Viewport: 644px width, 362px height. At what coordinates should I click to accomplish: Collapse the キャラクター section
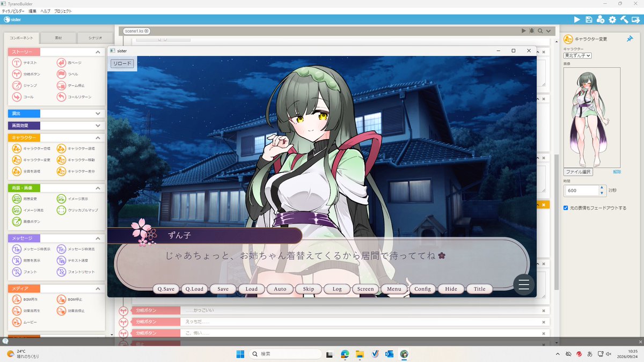98,138
